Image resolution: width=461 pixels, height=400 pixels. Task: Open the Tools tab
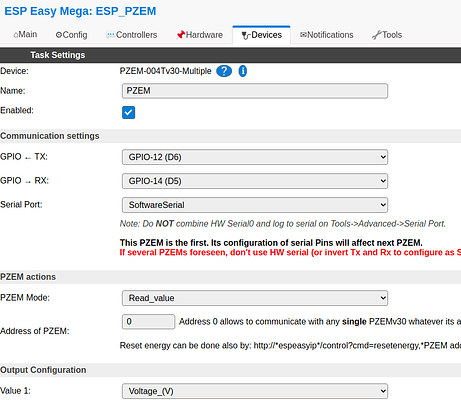[387, 35]
